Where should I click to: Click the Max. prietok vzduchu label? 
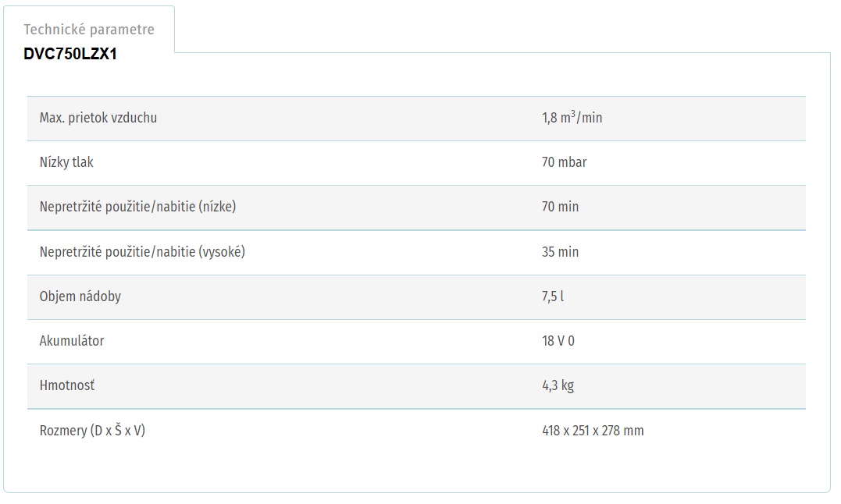point(98,118)
